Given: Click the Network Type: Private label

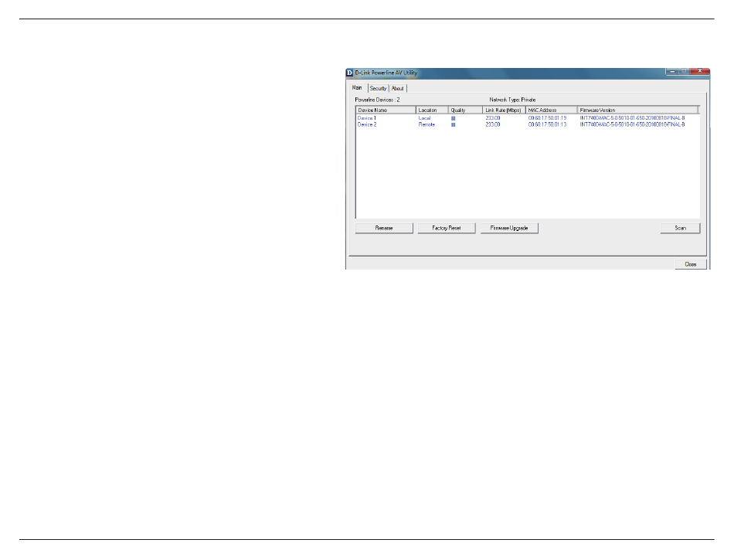Looking at the screenshot, I should (x=512, y=100).
